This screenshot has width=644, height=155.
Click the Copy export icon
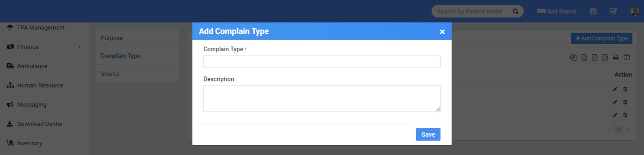[x=573, y=57]
